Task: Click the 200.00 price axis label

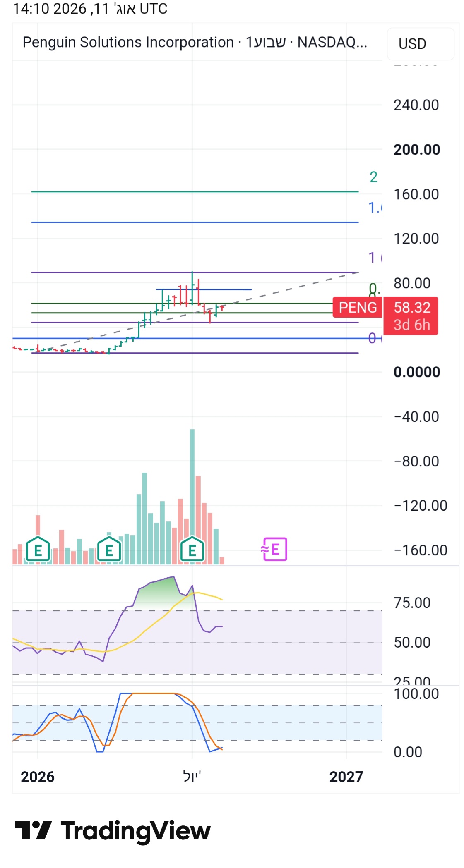Action: [x=417, y=150]
